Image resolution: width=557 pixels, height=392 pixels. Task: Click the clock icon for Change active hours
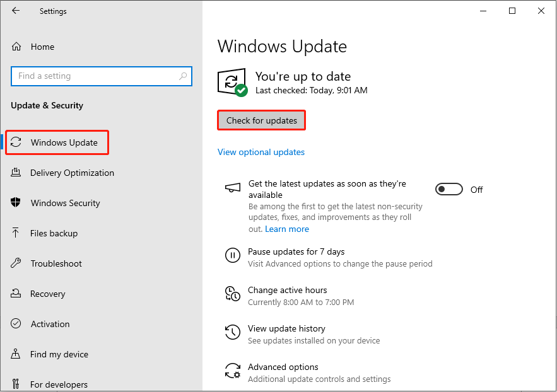click(x=233, y=294)
